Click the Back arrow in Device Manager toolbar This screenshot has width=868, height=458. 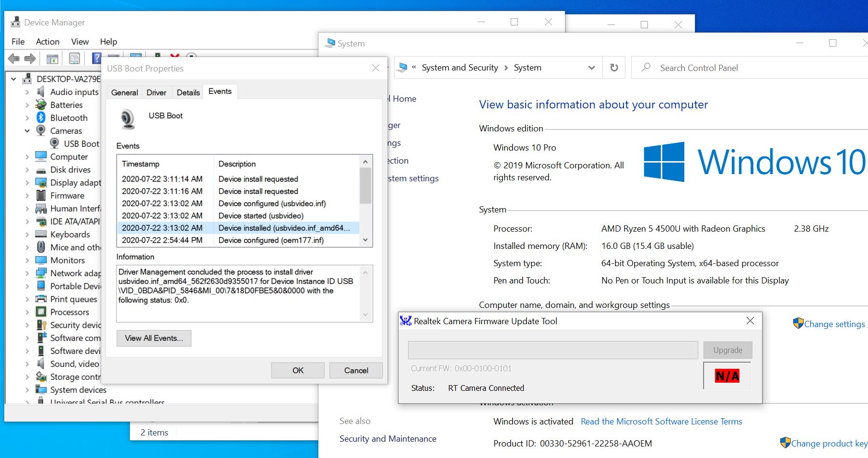pyautogui.click(x=13, y=59)
